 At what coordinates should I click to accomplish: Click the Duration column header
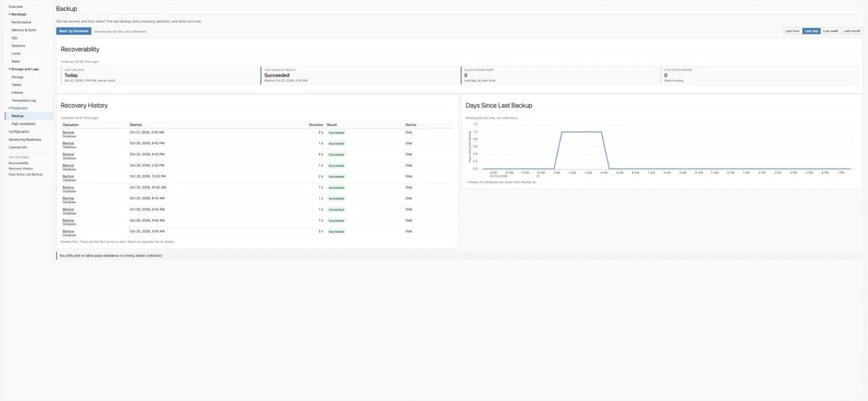pos(316,125)
